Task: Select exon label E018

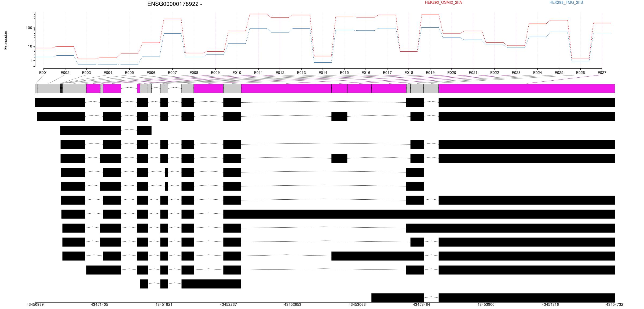Action: 409,73
